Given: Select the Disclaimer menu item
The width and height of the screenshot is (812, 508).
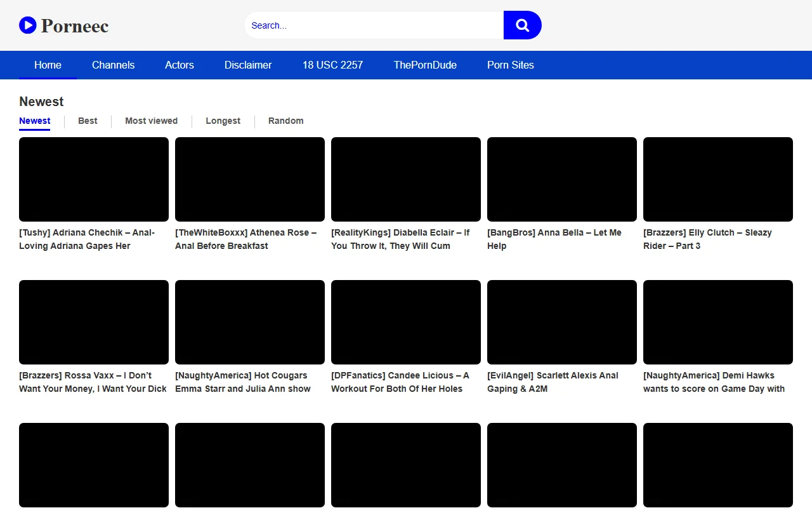Looking at the screenshot, I should pyautogui.click(x=247, y=65).
